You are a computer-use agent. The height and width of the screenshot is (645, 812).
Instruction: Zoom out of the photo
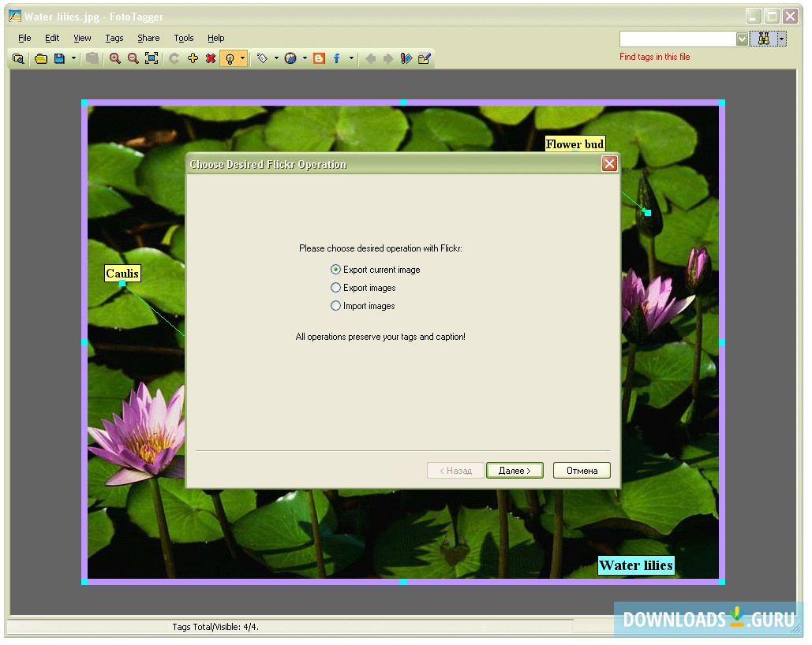coord(133,58)
